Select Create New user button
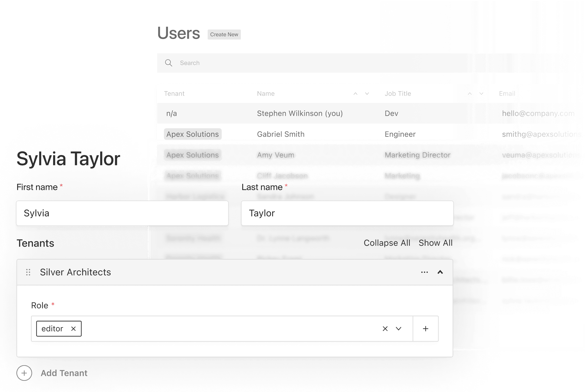Screen dimensions: 585x392 pyautogui.click(x=224, y=34)
